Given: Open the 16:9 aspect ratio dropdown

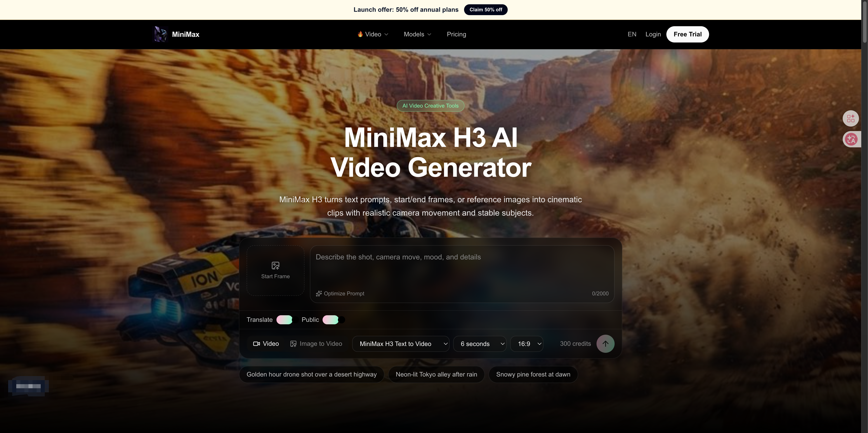Looking at the screenshot, I should click(x=527, y=344).
